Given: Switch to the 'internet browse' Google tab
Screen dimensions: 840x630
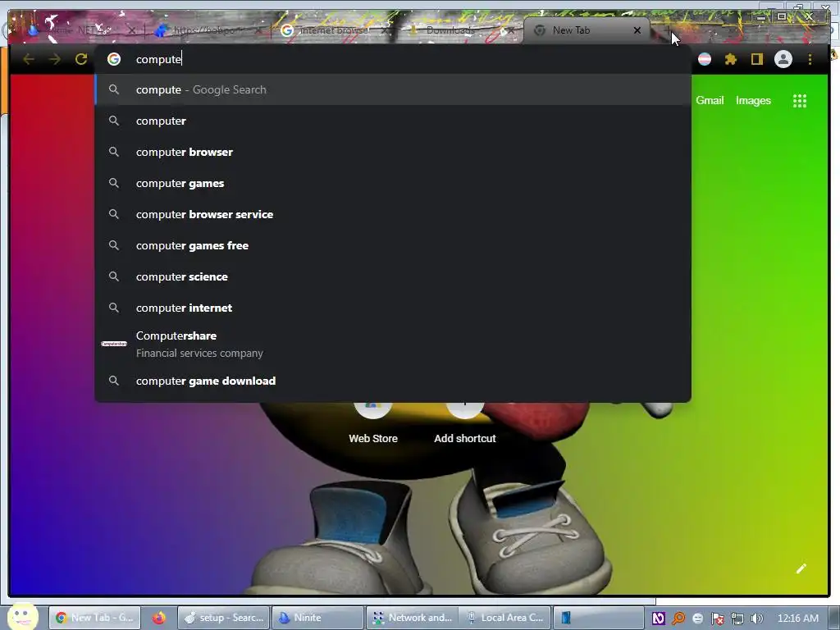Looking at the screenshot, I should click(x=333, y=30).
